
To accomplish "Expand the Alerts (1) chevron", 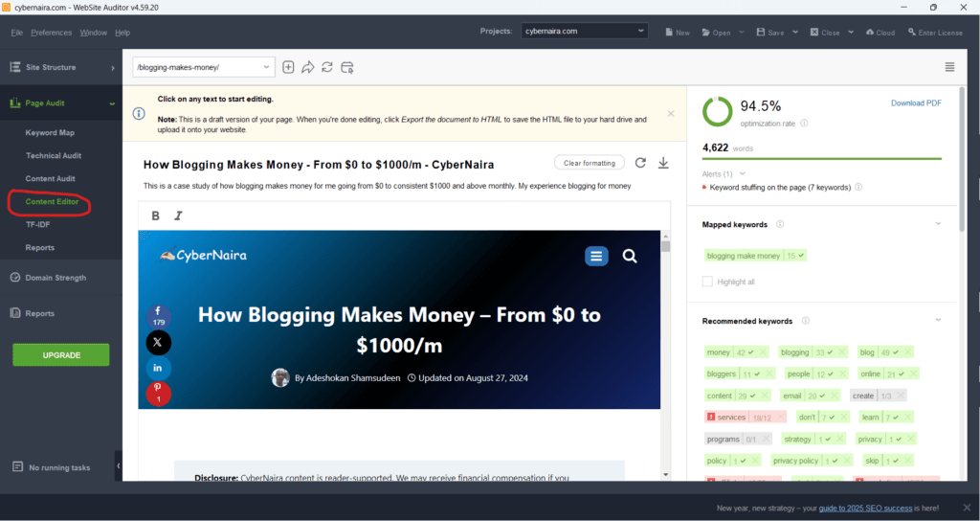I will [x=743, y=174].
